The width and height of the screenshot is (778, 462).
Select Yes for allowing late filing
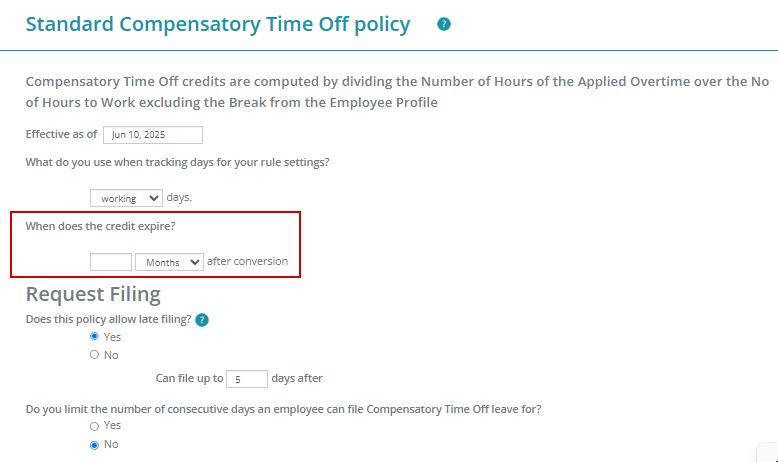[x=94, y=336]
